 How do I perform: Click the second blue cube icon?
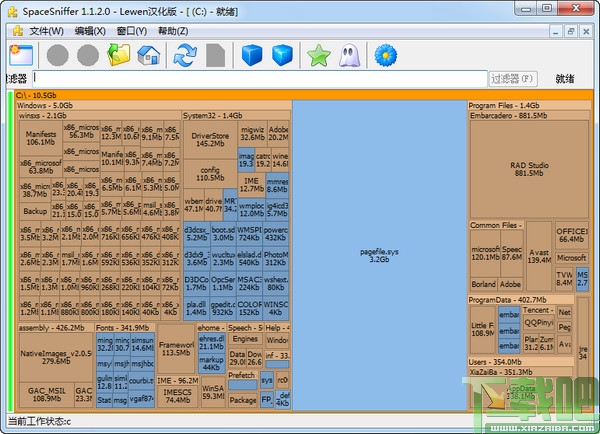coord(283,55)
